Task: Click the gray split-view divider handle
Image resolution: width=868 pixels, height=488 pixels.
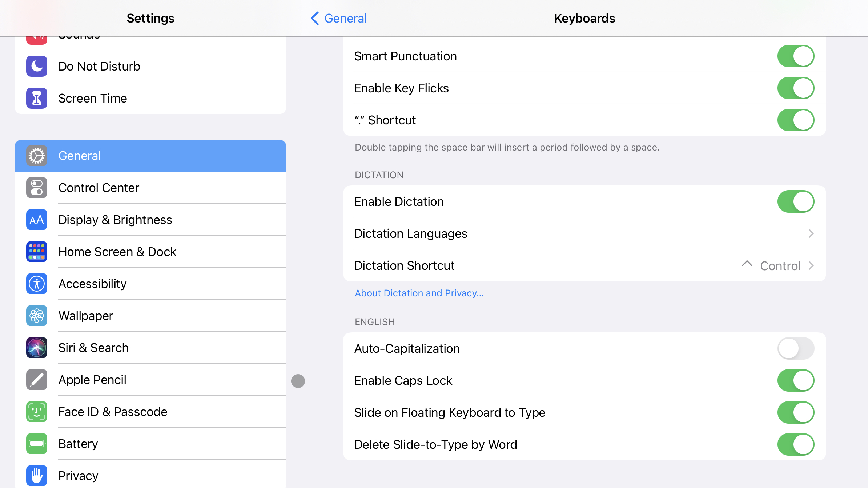Action: [x=298, y=381]
